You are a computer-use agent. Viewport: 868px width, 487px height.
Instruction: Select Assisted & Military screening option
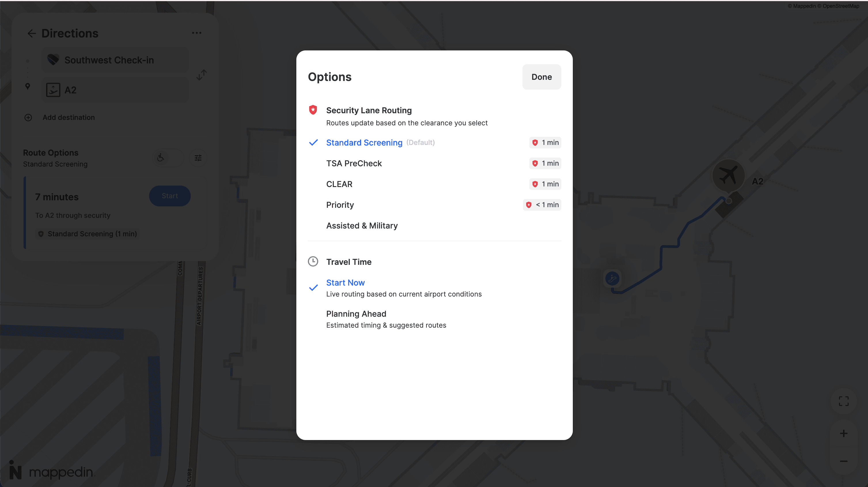[x=361, y=225]
